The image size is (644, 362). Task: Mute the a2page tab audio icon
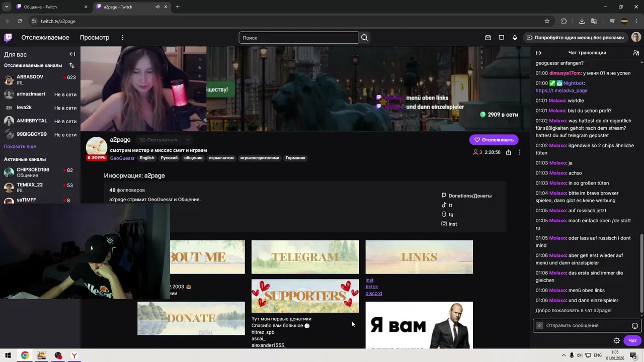[x=157, y=7]
